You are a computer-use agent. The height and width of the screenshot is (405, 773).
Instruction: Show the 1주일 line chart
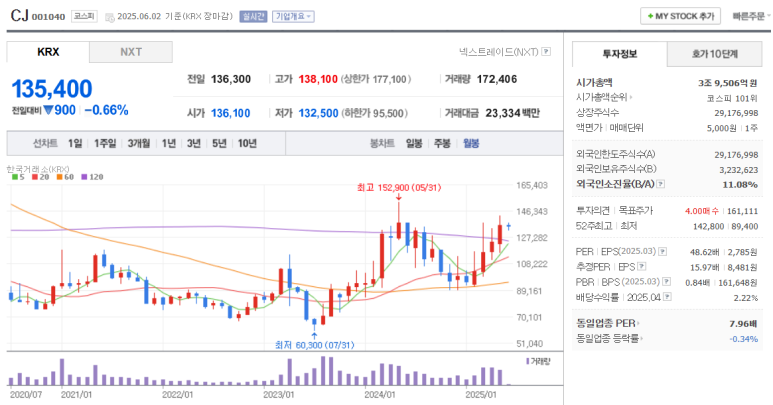click(105, 143)
